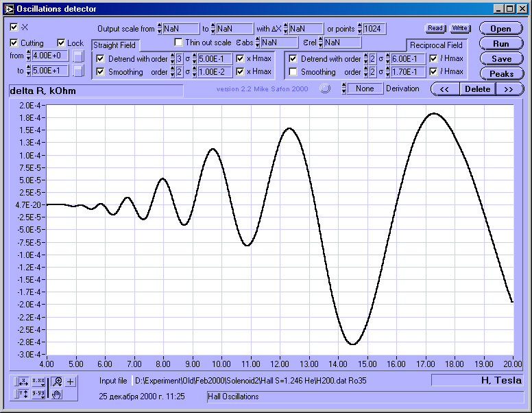Click Cutting from field 4.00E+0
Screen dimensions: 532x413
[x=50, y=56]
